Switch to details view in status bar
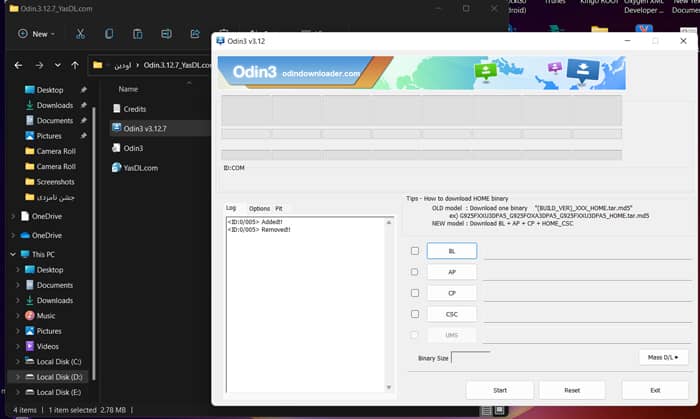 pos(487,411)
